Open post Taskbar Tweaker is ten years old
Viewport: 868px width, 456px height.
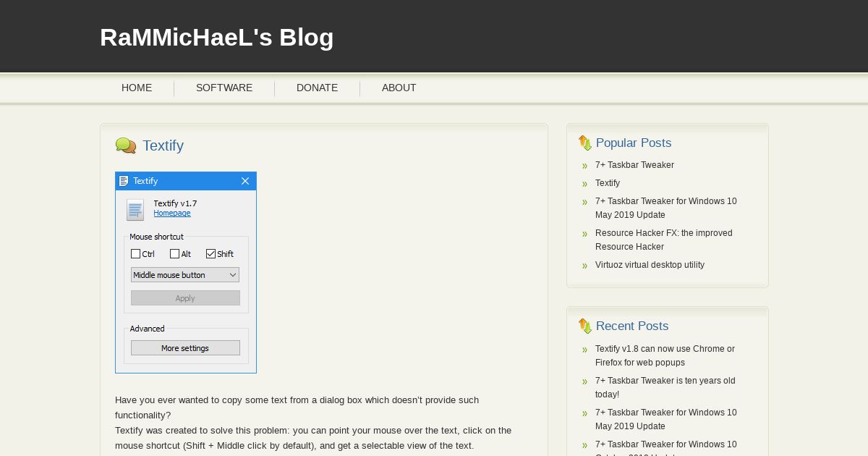(665, 388)
